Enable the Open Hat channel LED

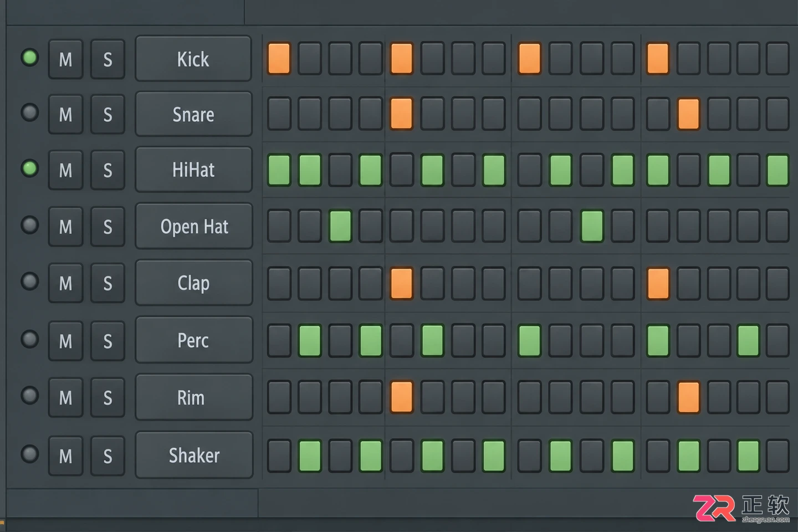[29, 225]
